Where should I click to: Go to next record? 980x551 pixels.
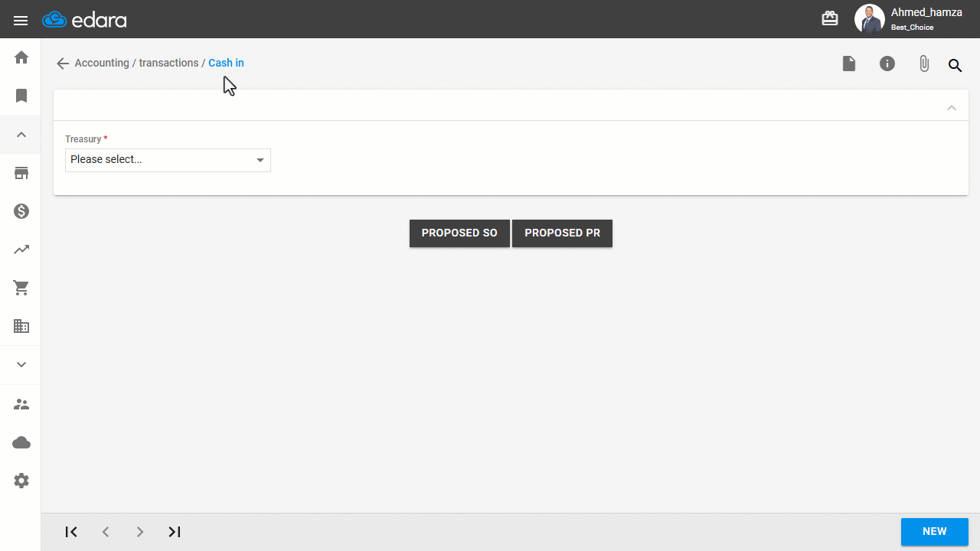pos(140,532)
